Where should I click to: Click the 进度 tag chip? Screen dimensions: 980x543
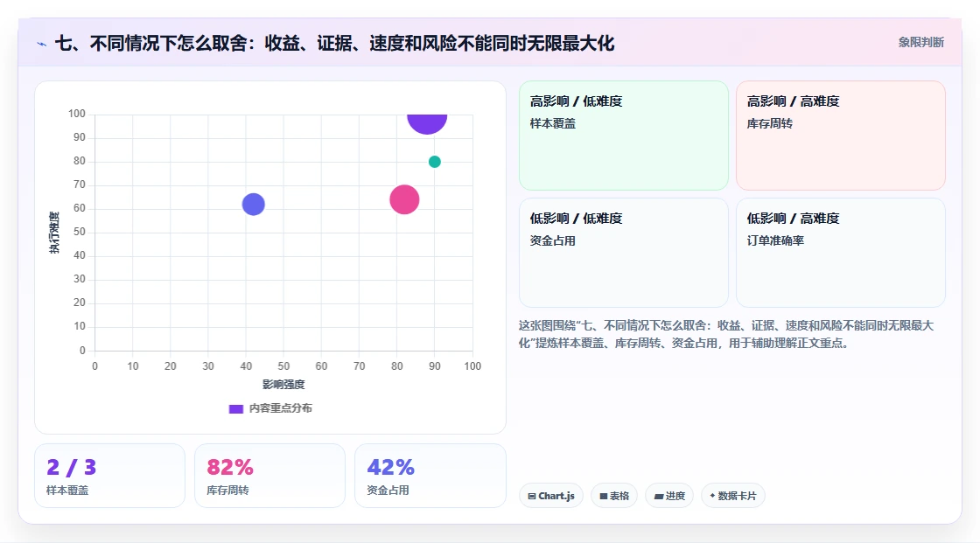[x=669, y=496]
